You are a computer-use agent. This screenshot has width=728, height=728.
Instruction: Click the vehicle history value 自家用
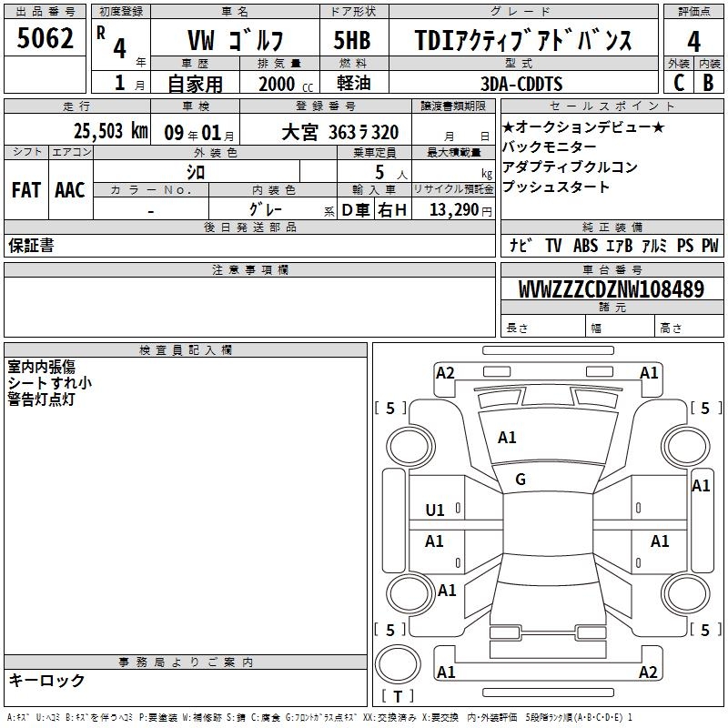tap(195, 84)
